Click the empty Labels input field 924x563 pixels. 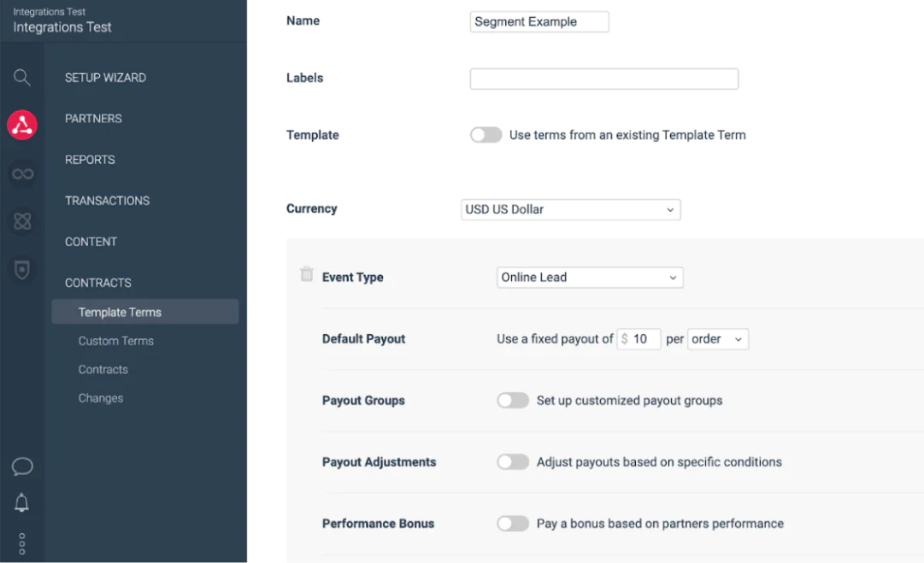click(603, 78)
